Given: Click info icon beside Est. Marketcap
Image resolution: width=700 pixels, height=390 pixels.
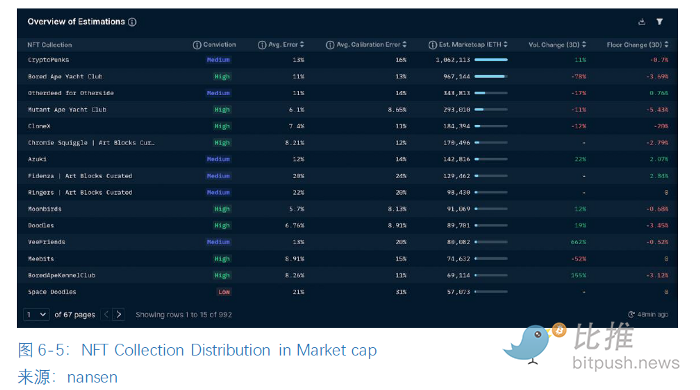Looking at the screenshot, I should (x=433, y=45).
